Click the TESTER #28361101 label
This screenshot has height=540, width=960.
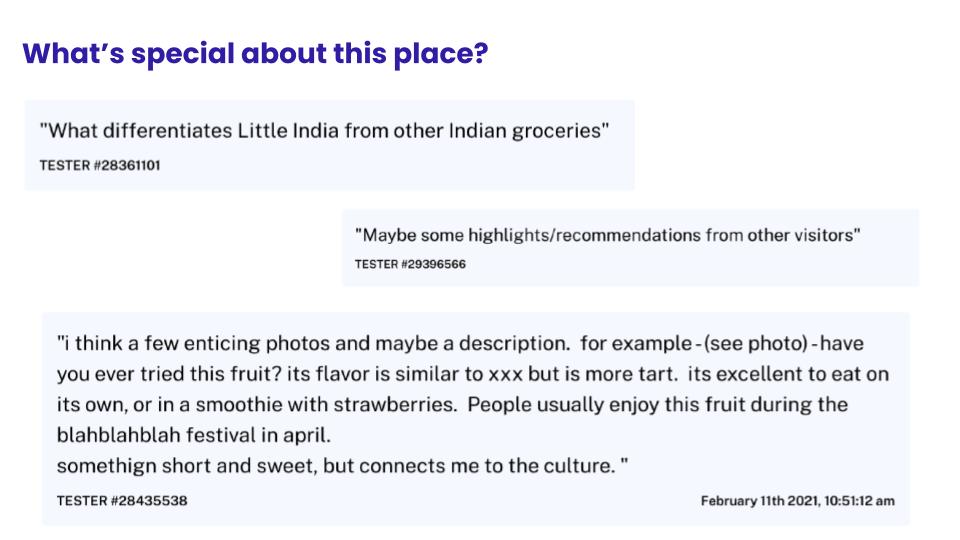coord(100,165)
